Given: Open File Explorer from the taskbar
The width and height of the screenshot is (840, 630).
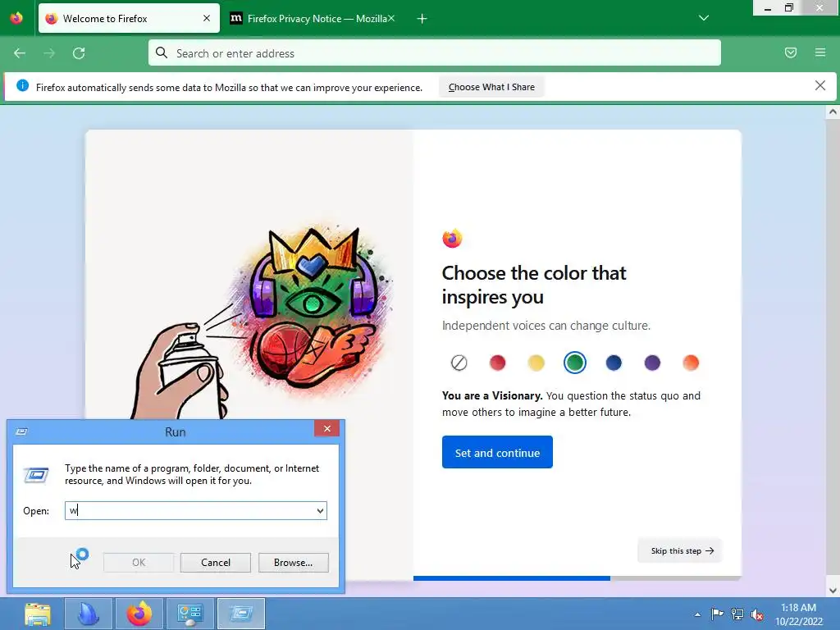Looking at the screenshot, I should click(x=38, y=614).
